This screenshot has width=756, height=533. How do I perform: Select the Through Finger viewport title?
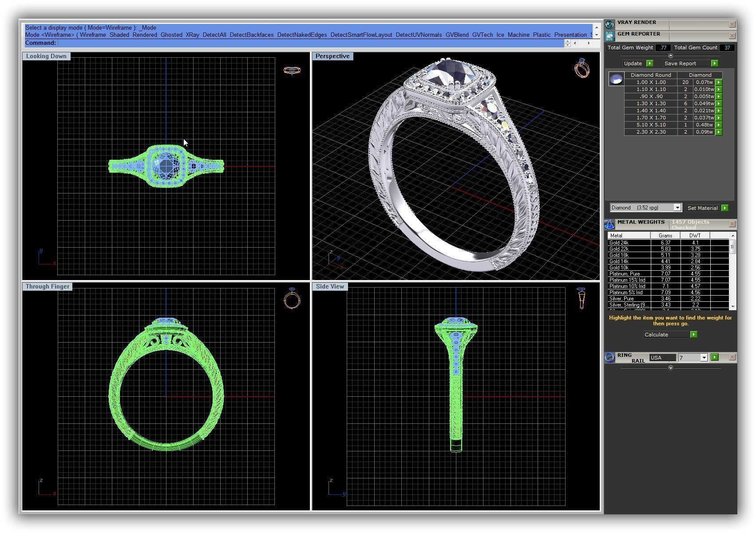coord(47,286)
